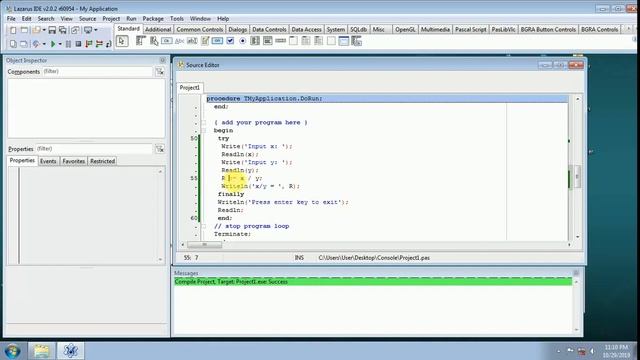This screenshot has width=640, height=360.
Task: Clear the Components filter in Object Inspector
Action: [x=160, y=71]
